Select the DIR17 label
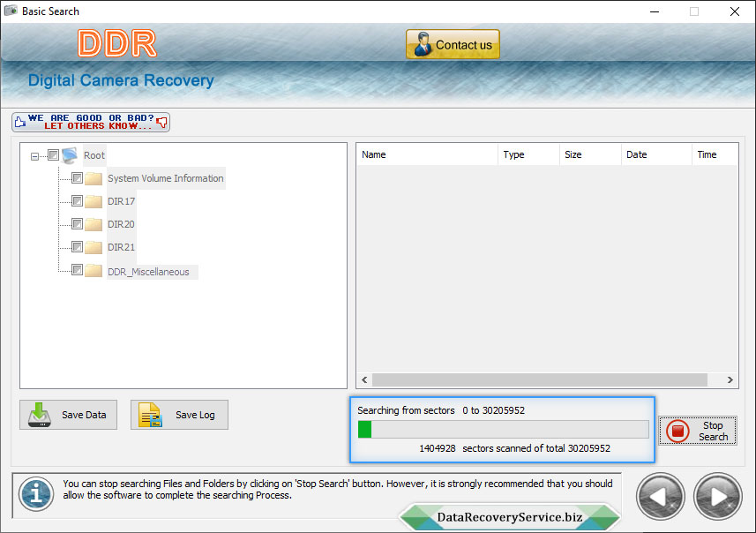 pos(121,201)
